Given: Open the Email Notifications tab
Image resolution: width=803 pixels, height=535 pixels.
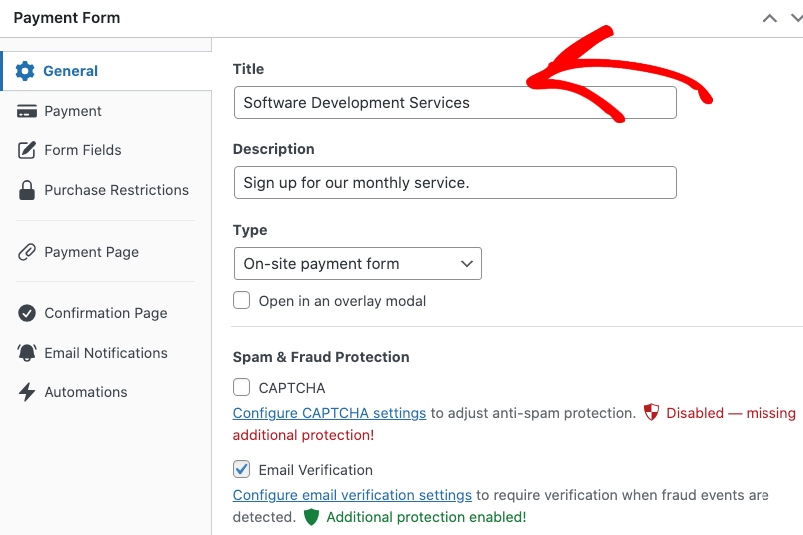Looking at the screenshot, I should coord(106,353).
